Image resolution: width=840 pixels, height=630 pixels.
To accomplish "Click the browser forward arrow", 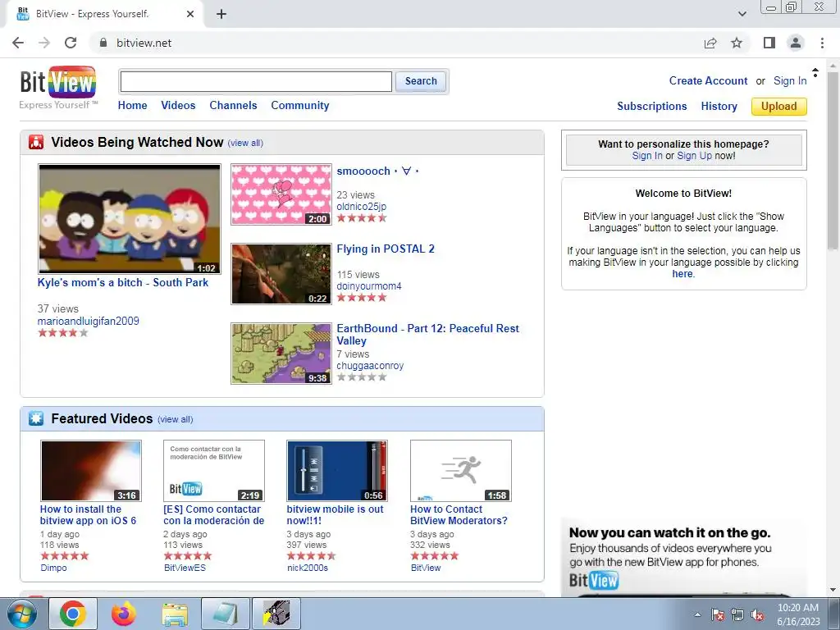I will point(44,43).
